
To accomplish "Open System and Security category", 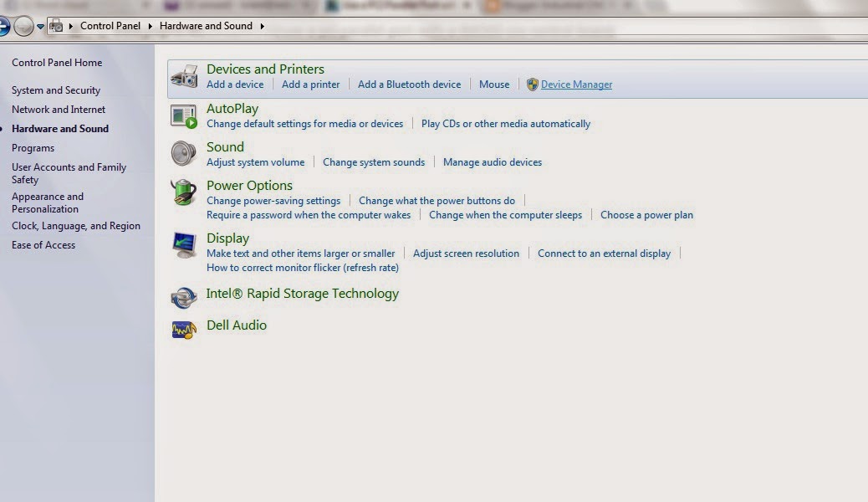I will tap(56, 90).
